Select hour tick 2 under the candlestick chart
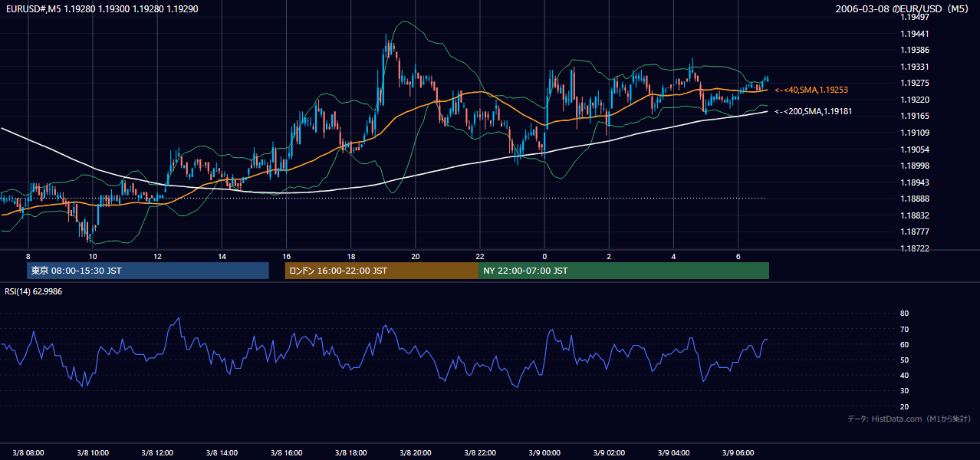Viewport: 980px width, 460px height. (x=609, y=256)
